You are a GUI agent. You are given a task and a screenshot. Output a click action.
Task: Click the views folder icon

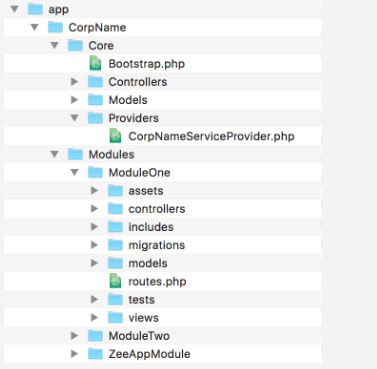(x=115, y=317)
